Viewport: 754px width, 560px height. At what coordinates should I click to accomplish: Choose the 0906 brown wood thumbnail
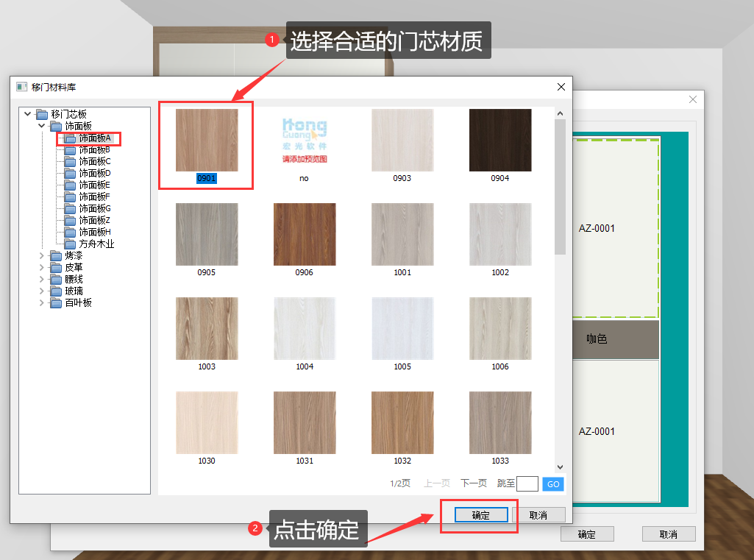305,234
